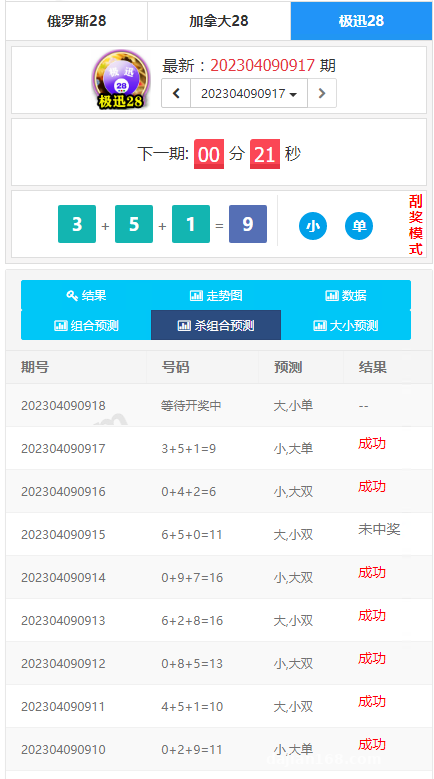Switch to 俄罗斯28 game tab
The width and height of the screenshot is (434, 779).
point(76,21)
